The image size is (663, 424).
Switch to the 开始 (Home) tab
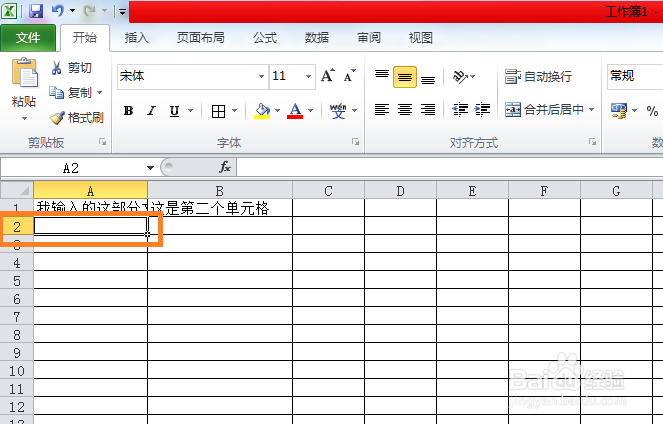click(85, 38)
